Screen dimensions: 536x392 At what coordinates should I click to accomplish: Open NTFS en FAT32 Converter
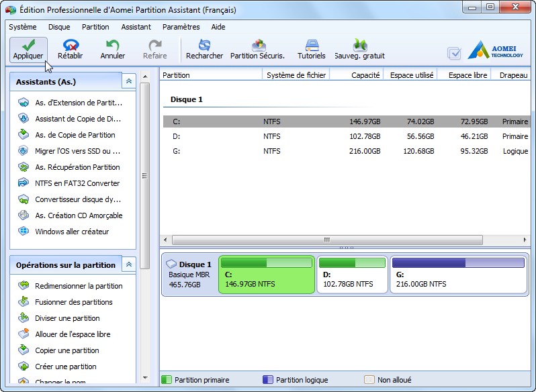click(69, 183)
